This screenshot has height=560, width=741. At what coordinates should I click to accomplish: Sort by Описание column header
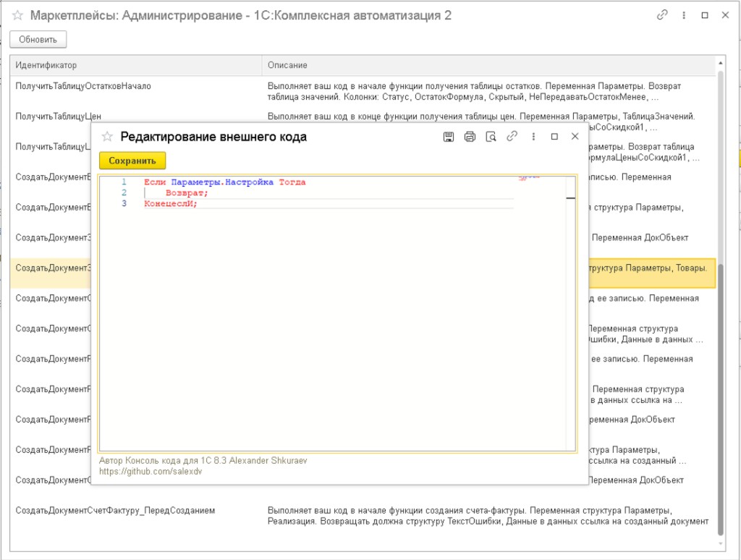488,65
